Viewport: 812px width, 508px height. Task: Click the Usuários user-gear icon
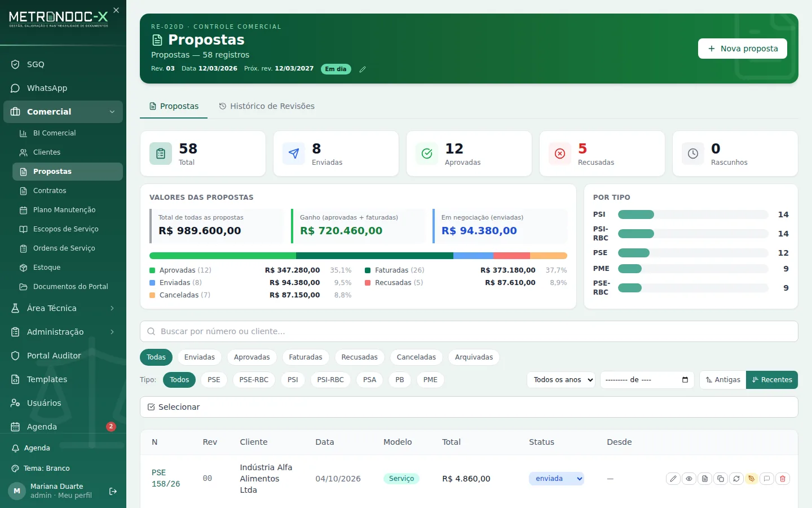coord(15,403)
